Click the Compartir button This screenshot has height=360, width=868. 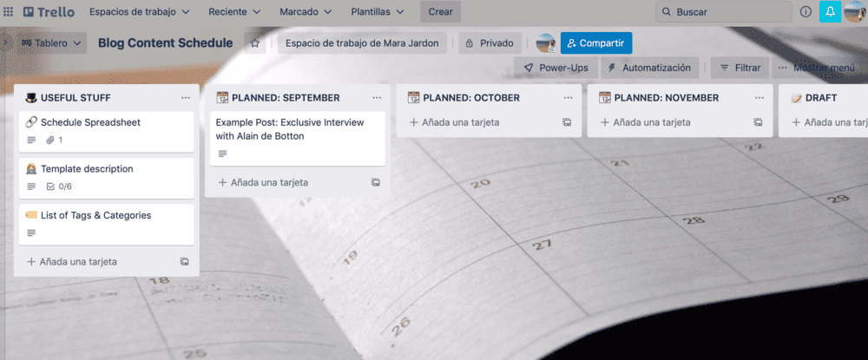tap(596, 43)
